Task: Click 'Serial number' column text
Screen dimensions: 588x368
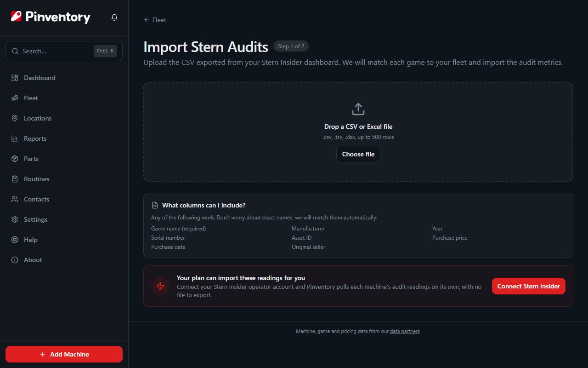Action: (168, 238)
